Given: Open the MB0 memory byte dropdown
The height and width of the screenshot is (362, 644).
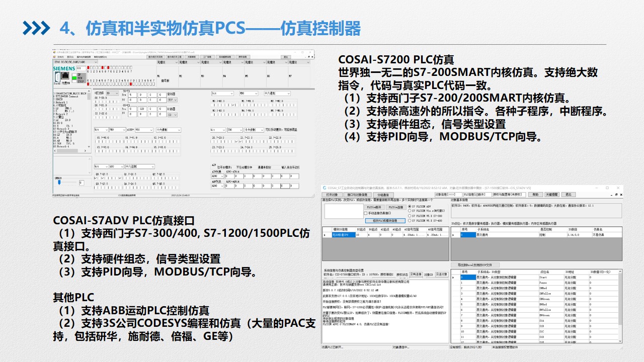Looking at the screenshot, I should [249, 94].
